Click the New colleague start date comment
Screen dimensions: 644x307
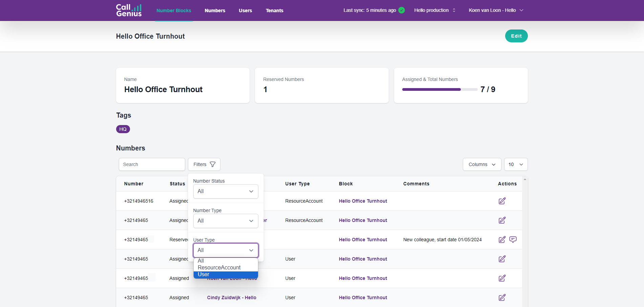click(x=442, y=240)
